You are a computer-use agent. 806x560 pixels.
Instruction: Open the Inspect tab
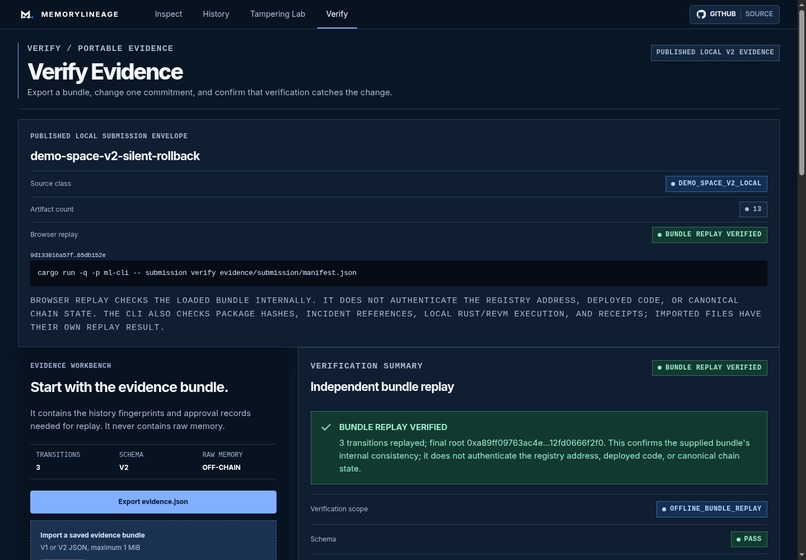(x=168, y=14)
